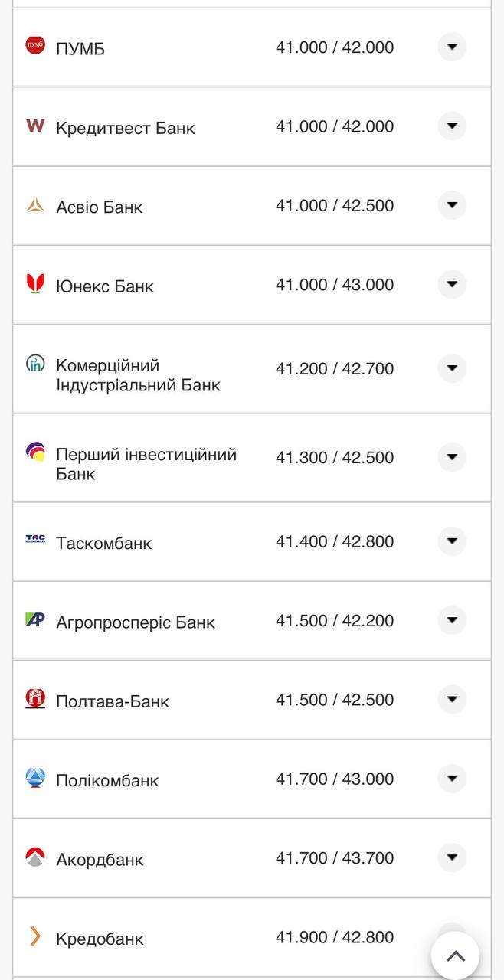Click the Таскомбанк TAC logo icon
This screenshot has height=980, width=504.
[35, 539]
